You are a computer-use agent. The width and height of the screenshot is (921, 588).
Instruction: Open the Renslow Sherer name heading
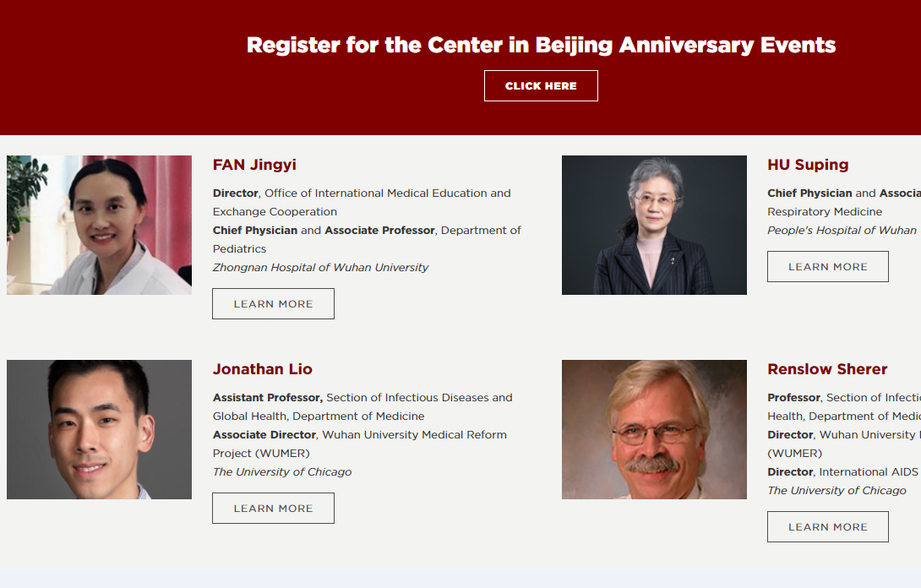click(x=827, y=369)
